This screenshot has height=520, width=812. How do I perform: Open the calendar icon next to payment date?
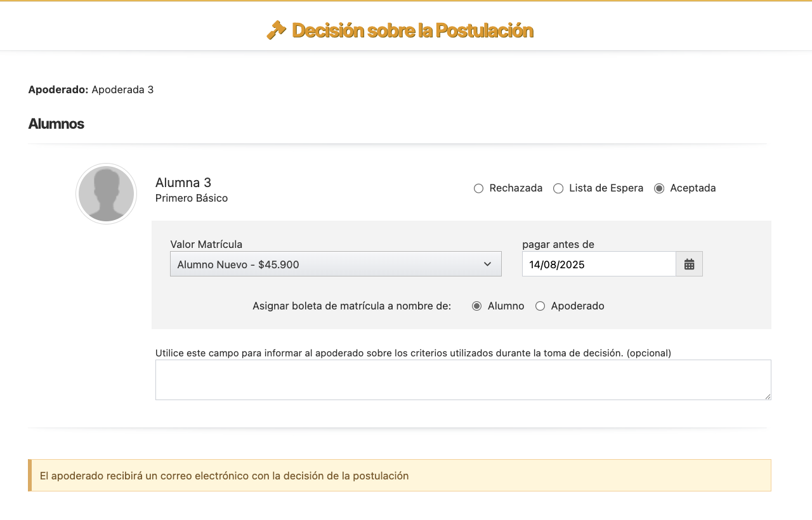tap(689, 263)
